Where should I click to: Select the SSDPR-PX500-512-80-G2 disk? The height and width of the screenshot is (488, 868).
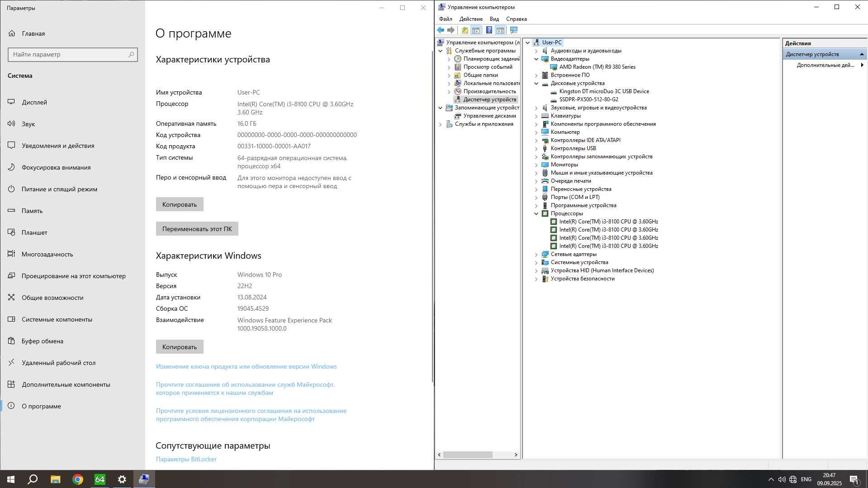[588, 99]
